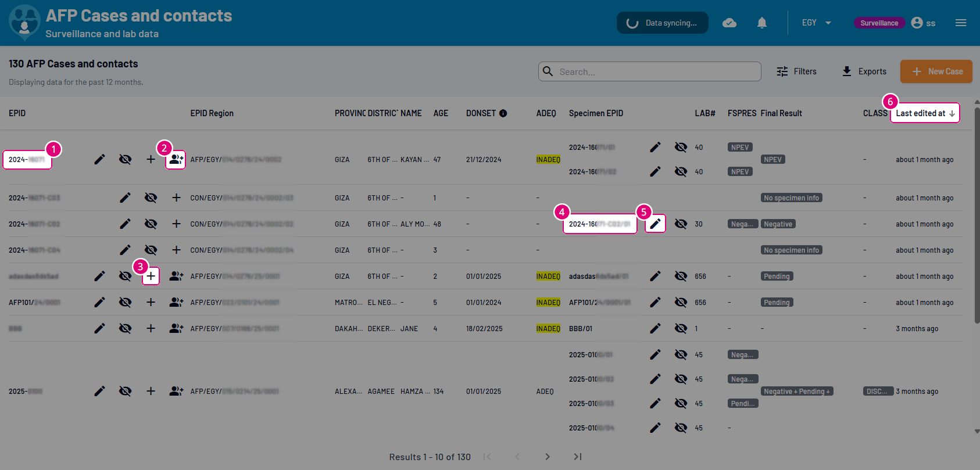The width and height of the screenshot is (980, 470).
Task: Edit specimen in ALY MO... contact row
Action: [x=655, y=224]
